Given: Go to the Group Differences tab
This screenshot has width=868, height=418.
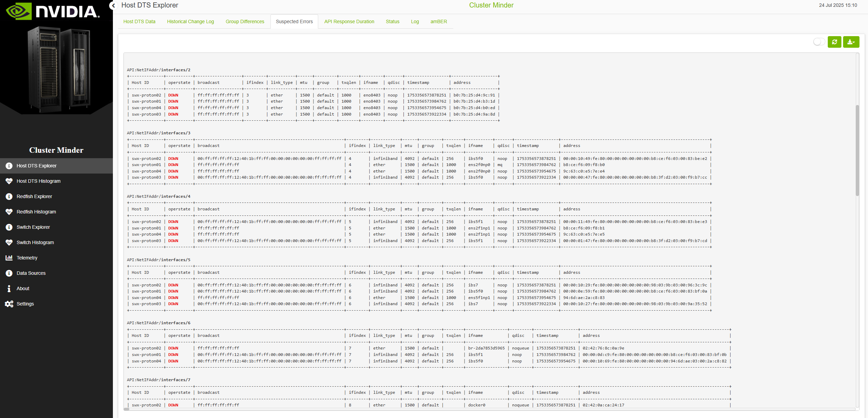Looking at the screenshot, I should pos(245,21).
